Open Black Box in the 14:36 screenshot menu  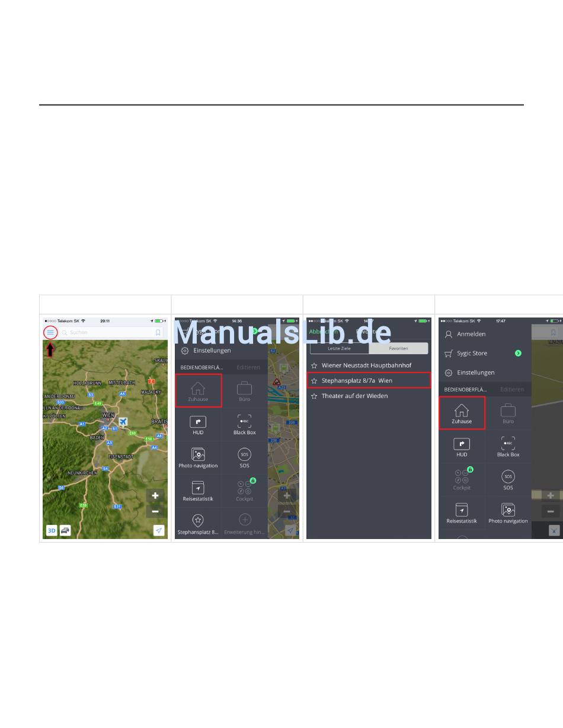point(244,425)
